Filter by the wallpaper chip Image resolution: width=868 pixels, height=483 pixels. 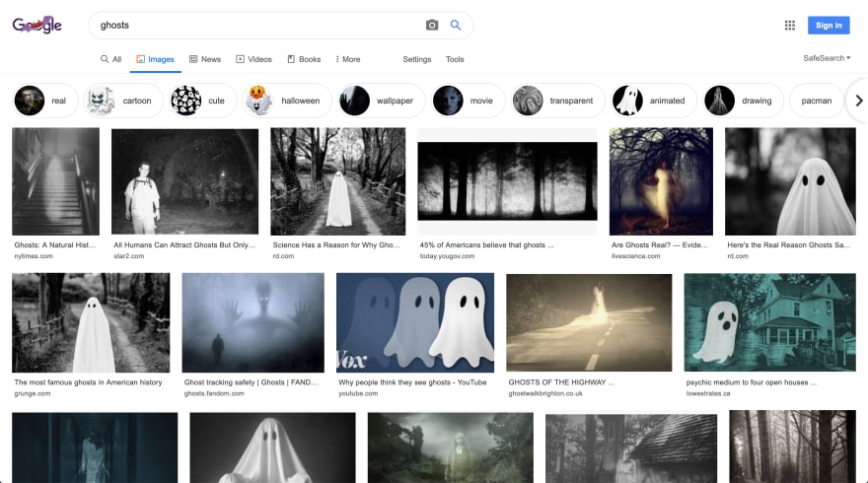point(382,101)
